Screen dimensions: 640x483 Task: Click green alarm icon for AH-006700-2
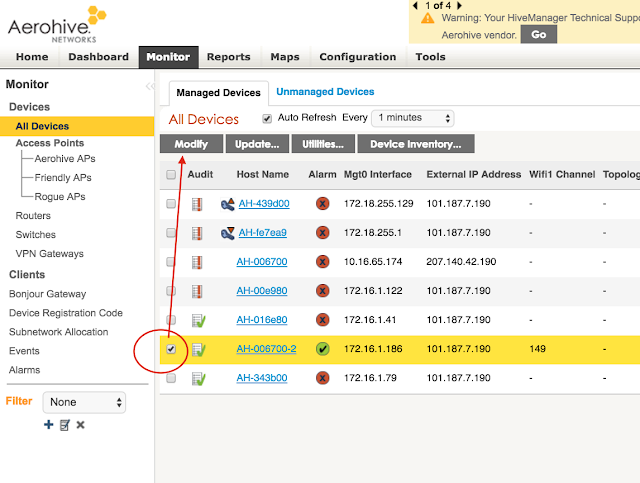coord(322,349)
